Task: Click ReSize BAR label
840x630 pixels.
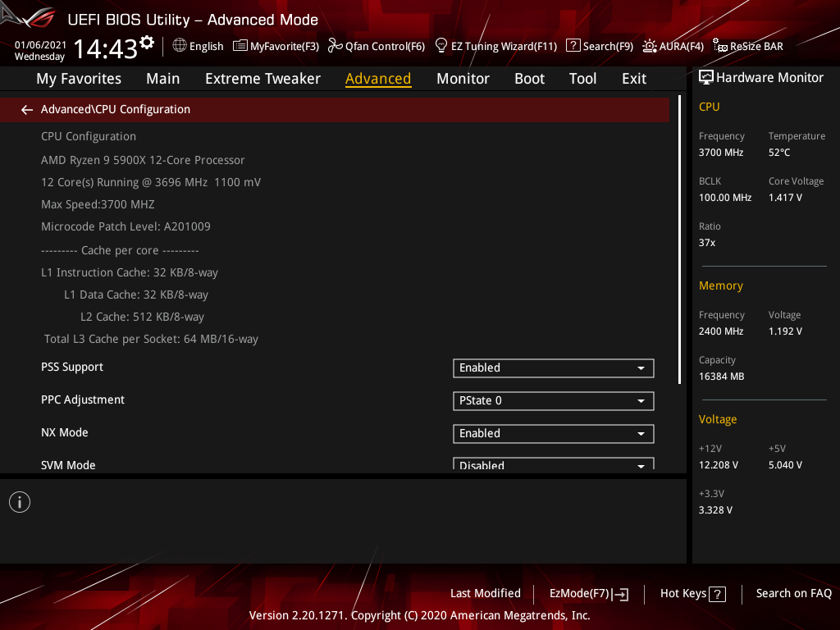Action: pos(756,47)
